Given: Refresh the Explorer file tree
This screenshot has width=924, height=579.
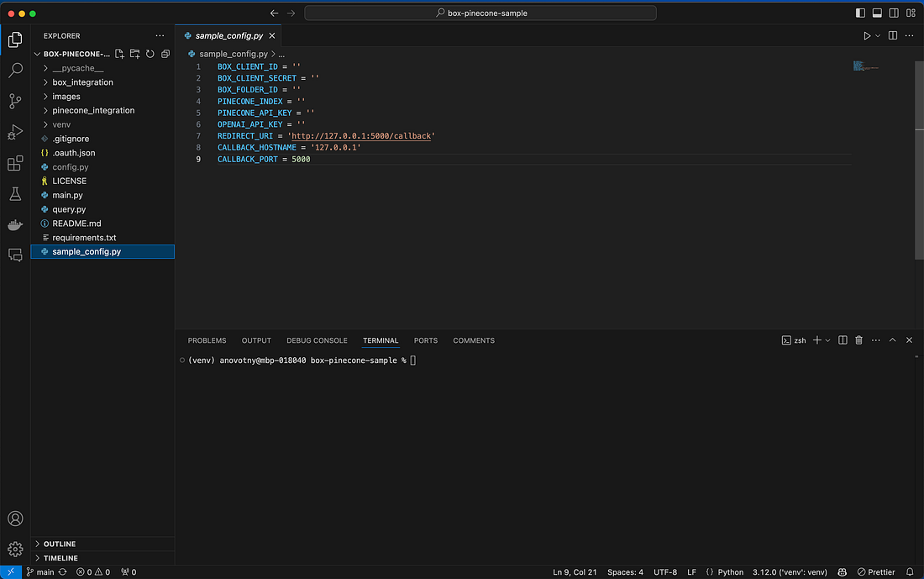Looking at the screenshot, I should [150, 54].
